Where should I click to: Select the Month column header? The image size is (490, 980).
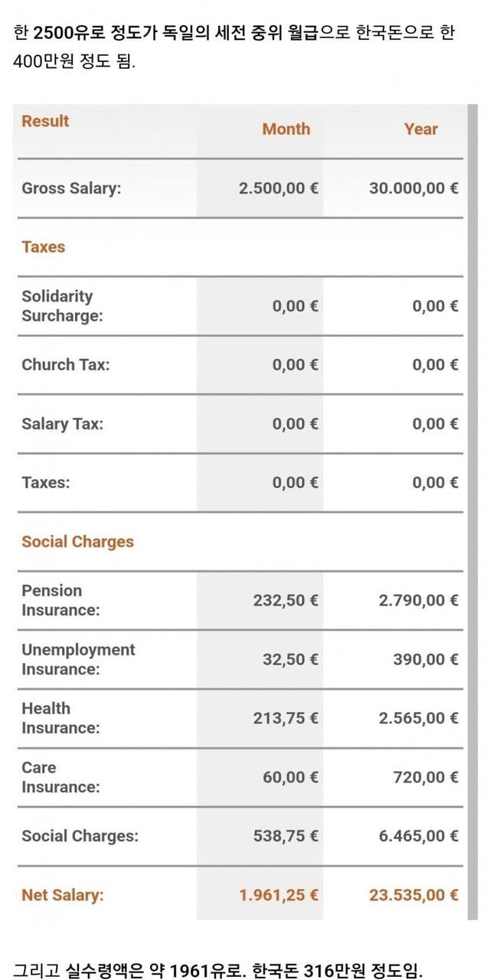(286, 129)
